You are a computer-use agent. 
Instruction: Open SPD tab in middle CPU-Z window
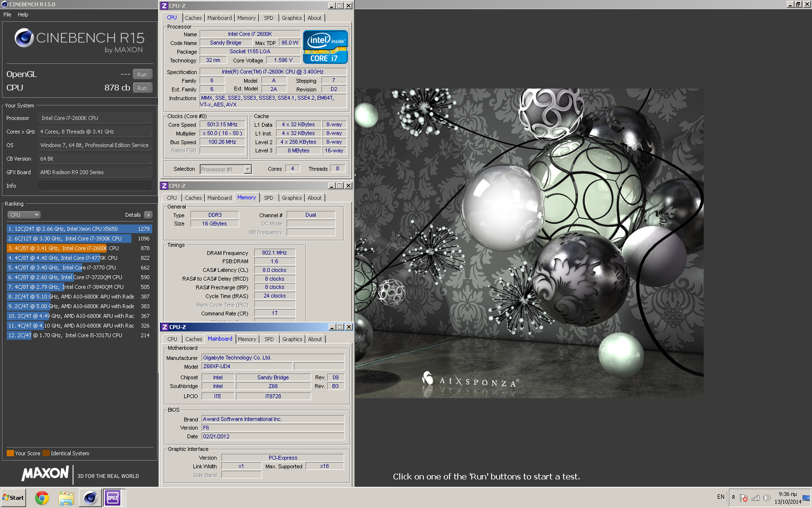pyautogui.click(x=269, y=198)
